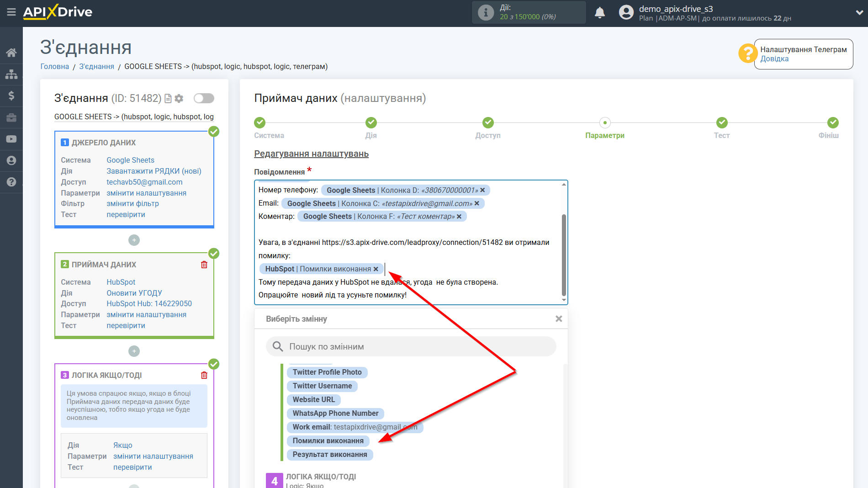Viewport: 868px width, 488px height.
Task: Open the connections sitemap sidebar icon
Action: coord(11,74)
